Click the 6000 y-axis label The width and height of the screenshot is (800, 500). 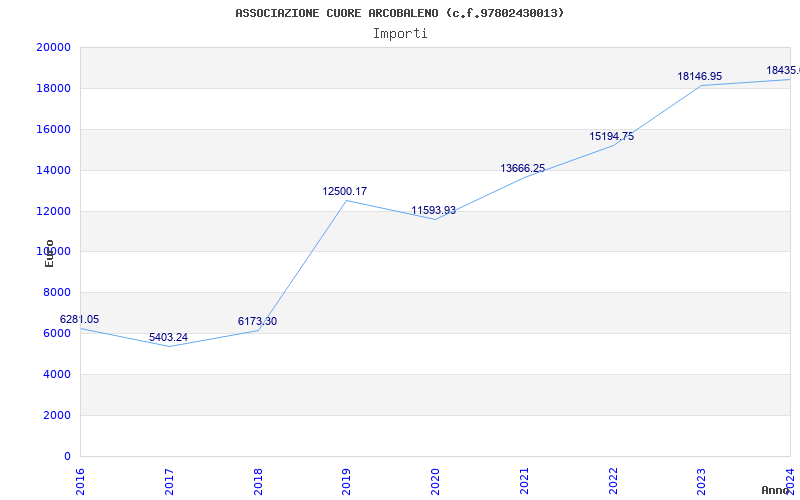(x=56, y=333)
